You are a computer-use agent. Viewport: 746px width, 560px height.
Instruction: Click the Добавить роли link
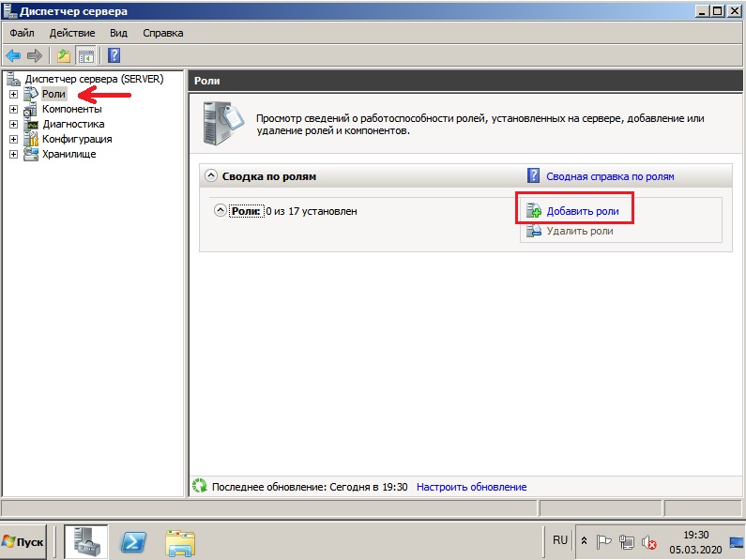point(583,211)
